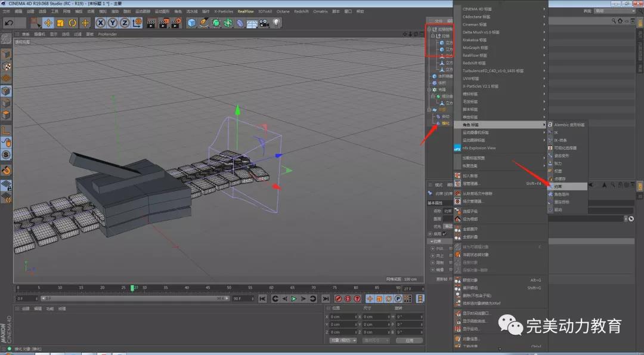Click the light bulb icon

click(277, 23)
